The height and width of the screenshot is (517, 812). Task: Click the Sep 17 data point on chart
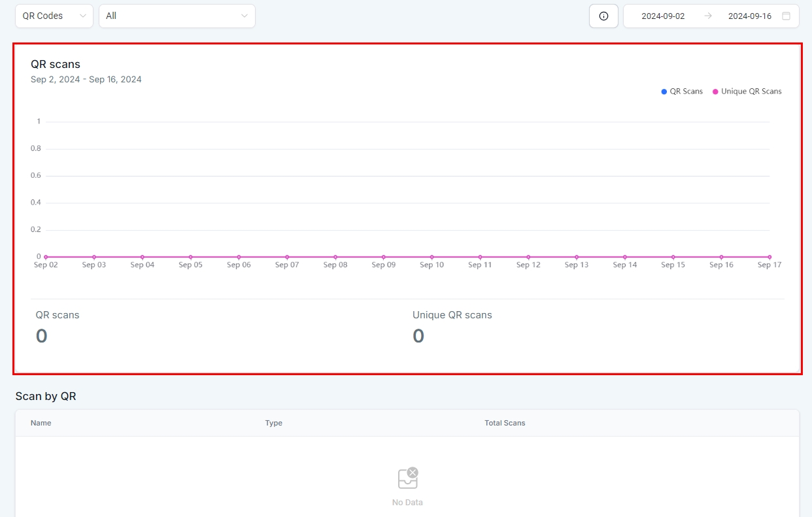pyautogui.click(x=770, y=257)
